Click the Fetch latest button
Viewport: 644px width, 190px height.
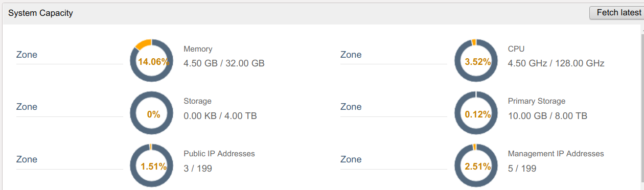click(x=616, y=13)
